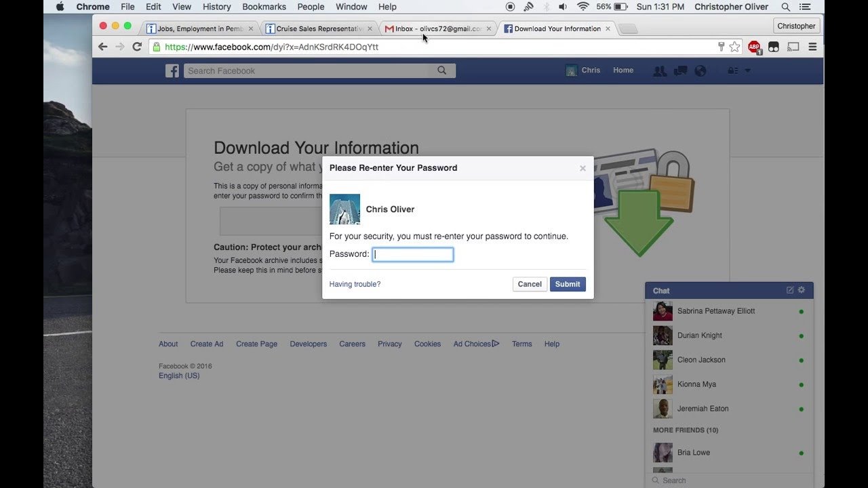The image size is (868, 488).
Task: Click the saved password key icon
Action: (721, 47)
